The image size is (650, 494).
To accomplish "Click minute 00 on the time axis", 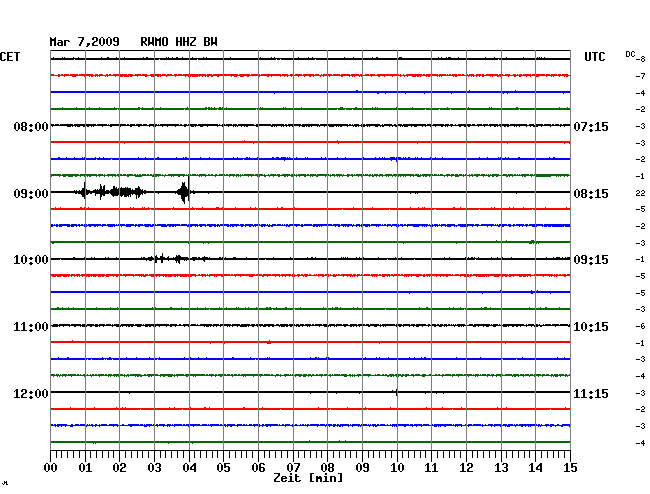I will pyautogui.click(x=51, y=468).
